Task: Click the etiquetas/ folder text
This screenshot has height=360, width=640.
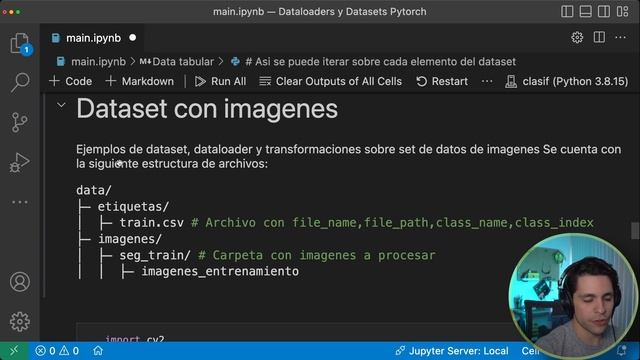Action: pos(133,207)
